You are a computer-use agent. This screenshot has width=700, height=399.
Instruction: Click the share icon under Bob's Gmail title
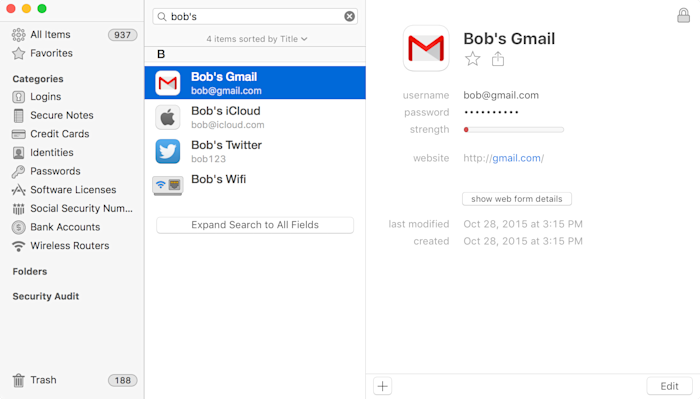click(498, 59)
